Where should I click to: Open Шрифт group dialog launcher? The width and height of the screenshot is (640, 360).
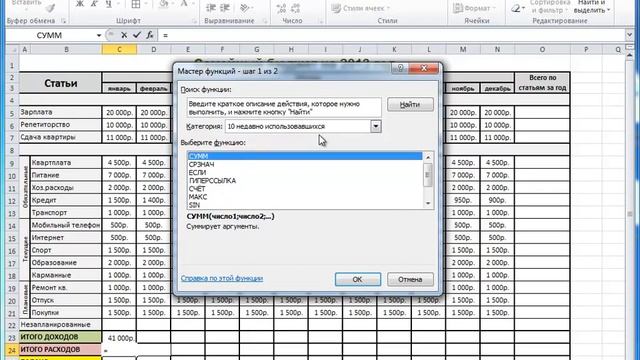pos(194,21)
